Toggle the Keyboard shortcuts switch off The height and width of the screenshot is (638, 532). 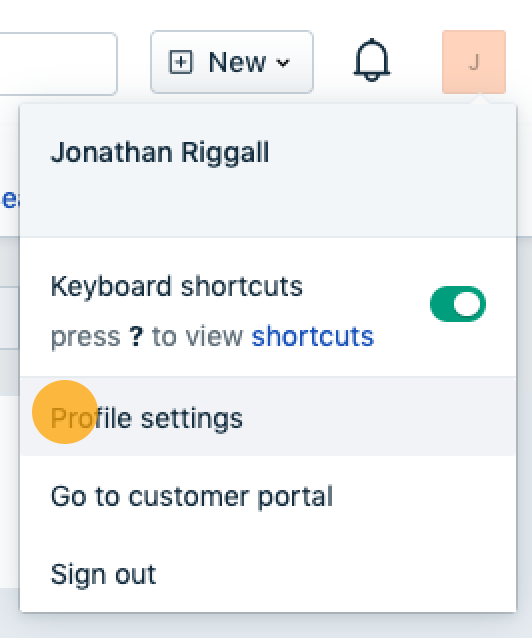click(458, 304)
